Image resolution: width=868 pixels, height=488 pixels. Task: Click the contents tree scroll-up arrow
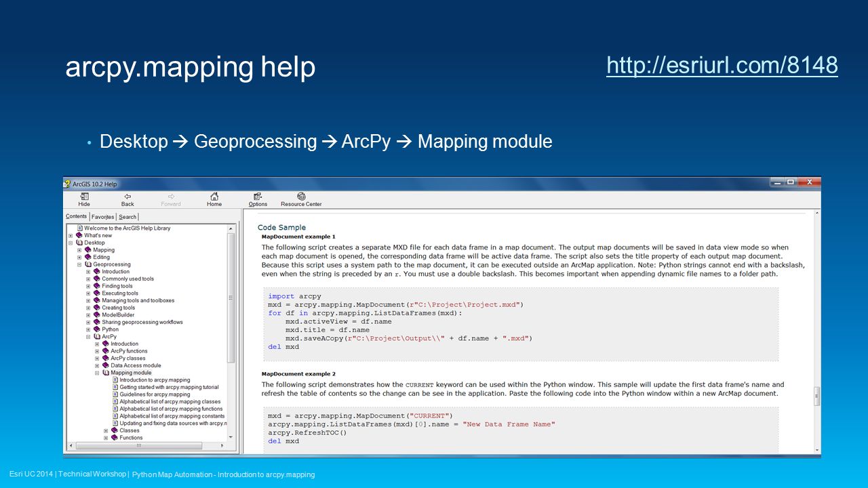tap(231, 229)
